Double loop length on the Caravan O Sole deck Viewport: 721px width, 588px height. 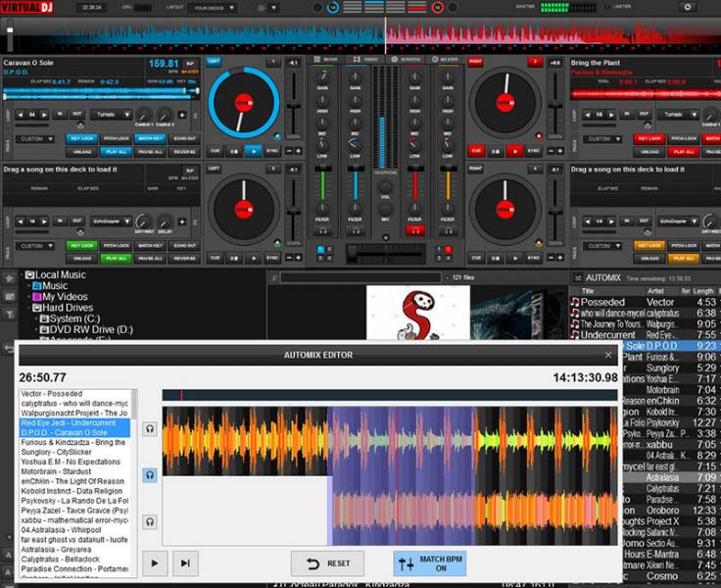(x=44, y=115)
